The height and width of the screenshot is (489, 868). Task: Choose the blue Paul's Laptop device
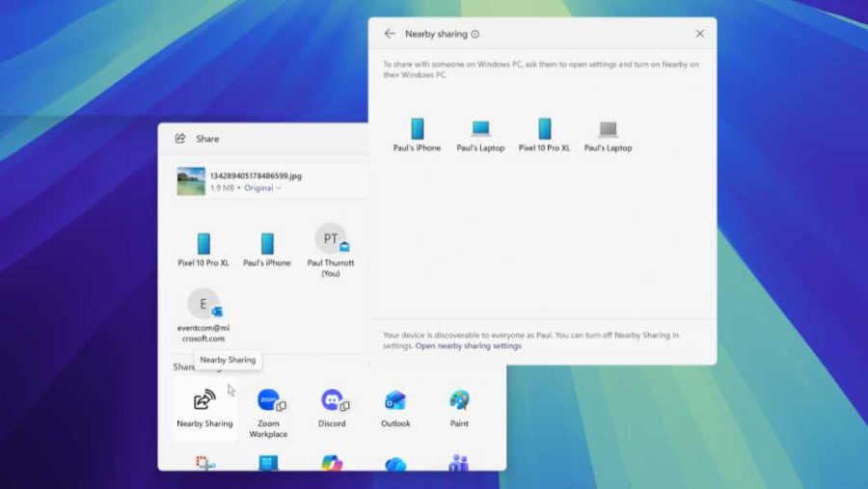click(480, 136)
